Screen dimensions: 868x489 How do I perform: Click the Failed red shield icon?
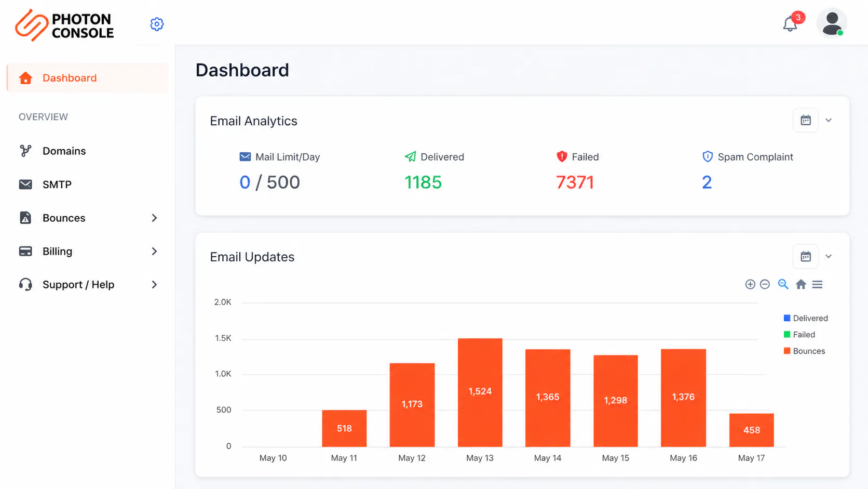pyautogui.click(x=562, y=156)
